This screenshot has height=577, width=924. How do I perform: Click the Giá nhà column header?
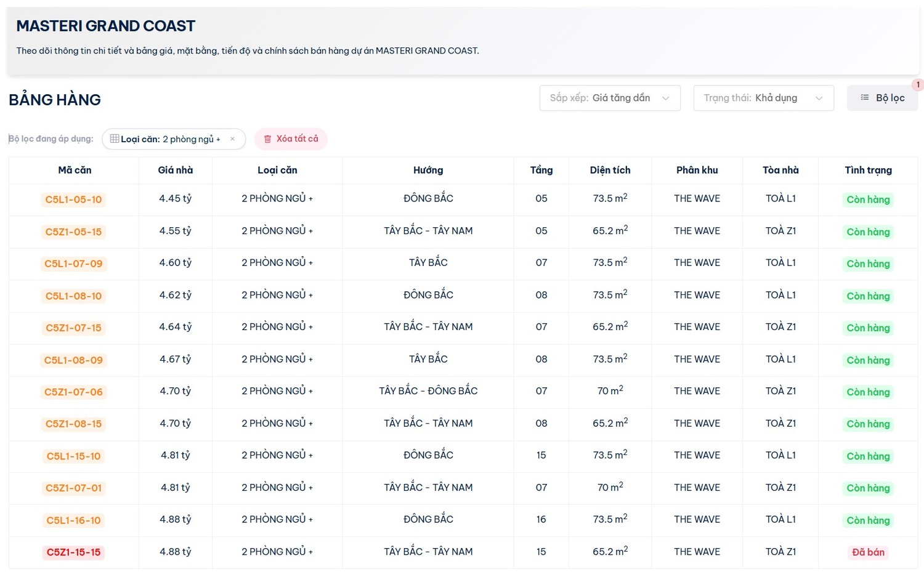point(175,170)
